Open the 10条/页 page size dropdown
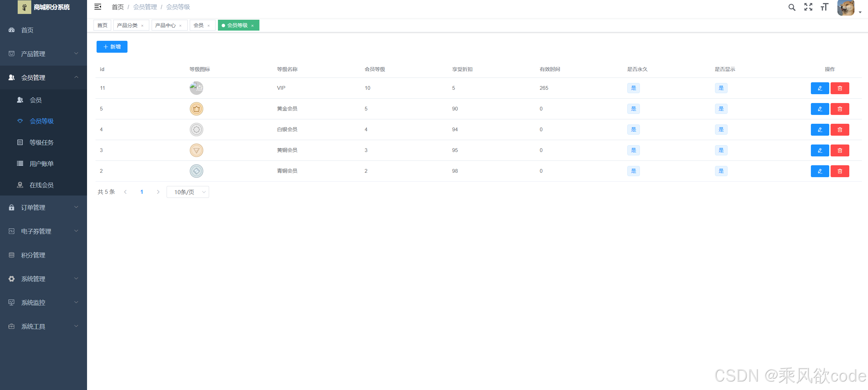The image size is (868, 390). point(188,192)
